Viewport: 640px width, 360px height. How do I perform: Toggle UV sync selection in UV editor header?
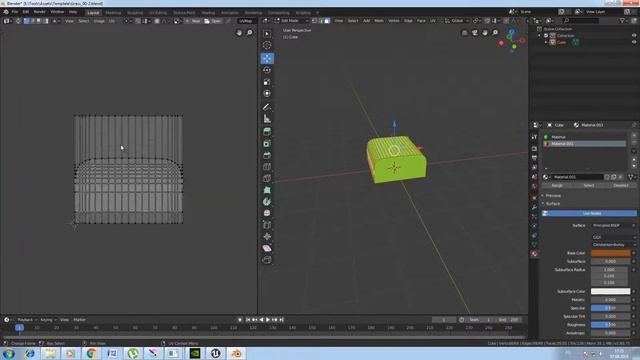click(18, 21)
